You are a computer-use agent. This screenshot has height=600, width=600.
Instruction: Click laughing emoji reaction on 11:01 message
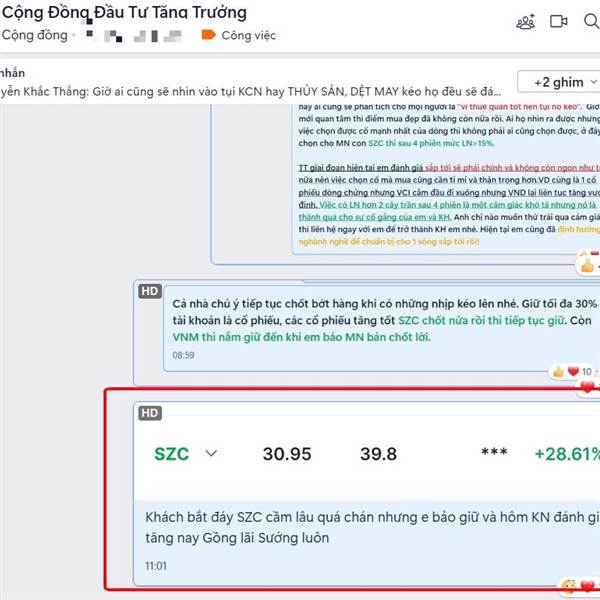[x=569, y=586]
